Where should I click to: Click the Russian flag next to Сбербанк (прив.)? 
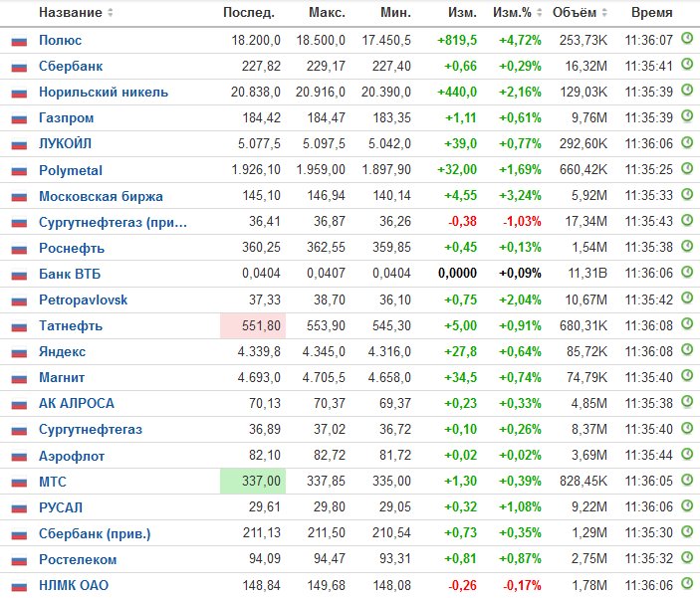[19, 534]
